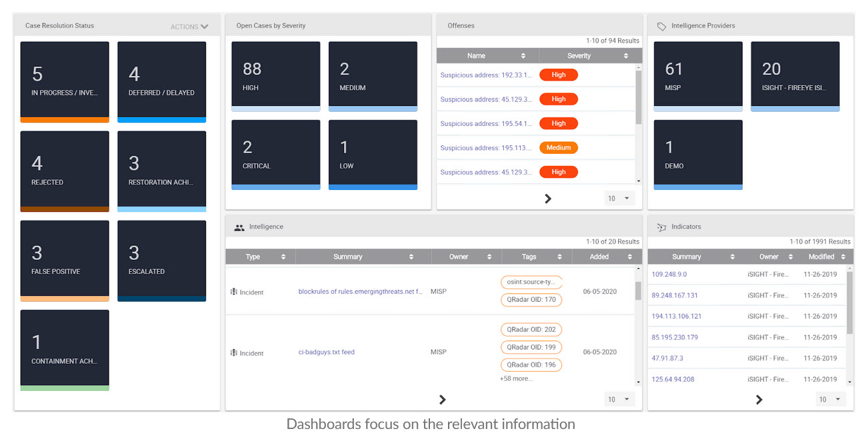868x441 pixels.
Task: Click the sort arrows on Intelligence Owner column
Action: [489, 257]
